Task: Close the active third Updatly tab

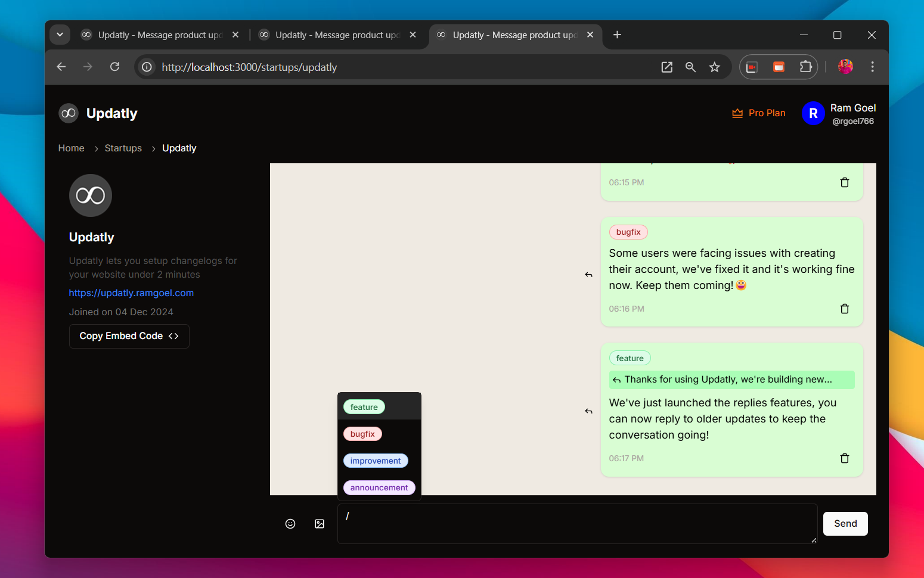Action: click(x=590, y=35)
